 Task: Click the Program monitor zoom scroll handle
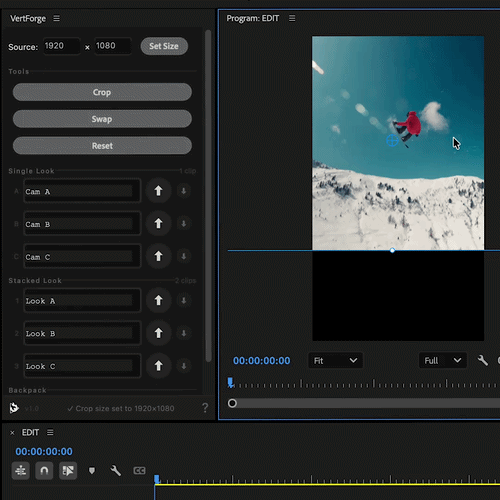click(232, 403)
